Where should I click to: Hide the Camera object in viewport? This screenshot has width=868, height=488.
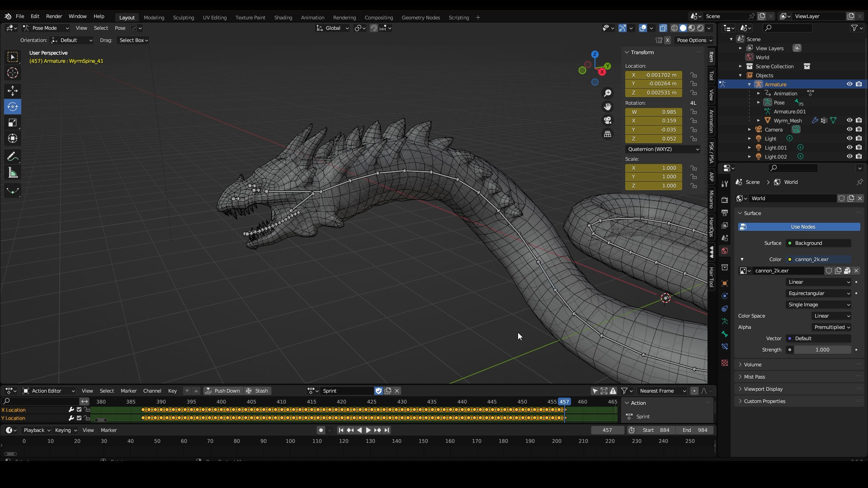[849, 130]
